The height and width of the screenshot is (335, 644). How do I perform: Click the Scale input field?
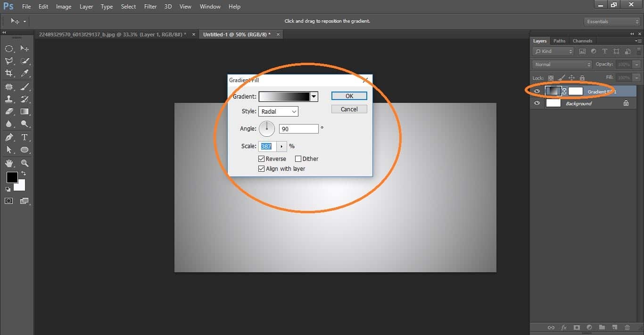266,146
